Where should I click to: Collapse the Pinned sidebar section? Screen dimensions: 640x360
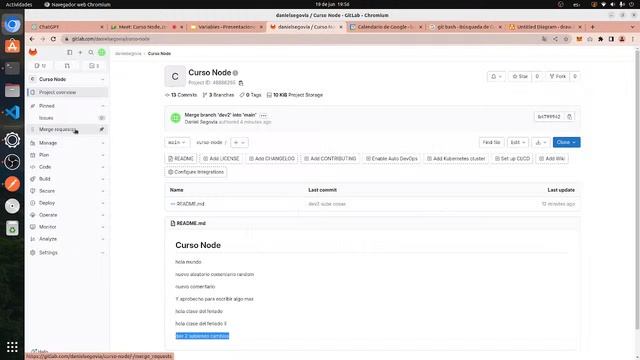tap(67, 106)
